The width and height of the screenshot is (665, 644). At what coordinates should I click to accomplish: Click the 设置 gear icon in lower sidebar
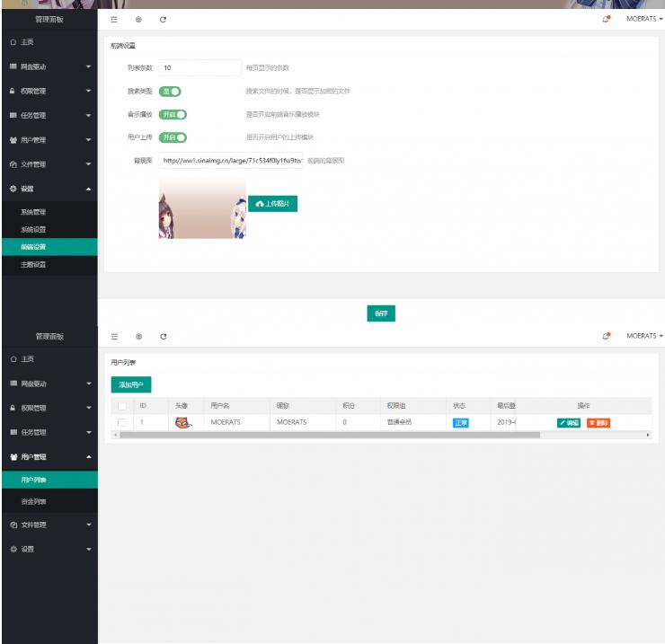pyautogui.click(x=13, y=549)
